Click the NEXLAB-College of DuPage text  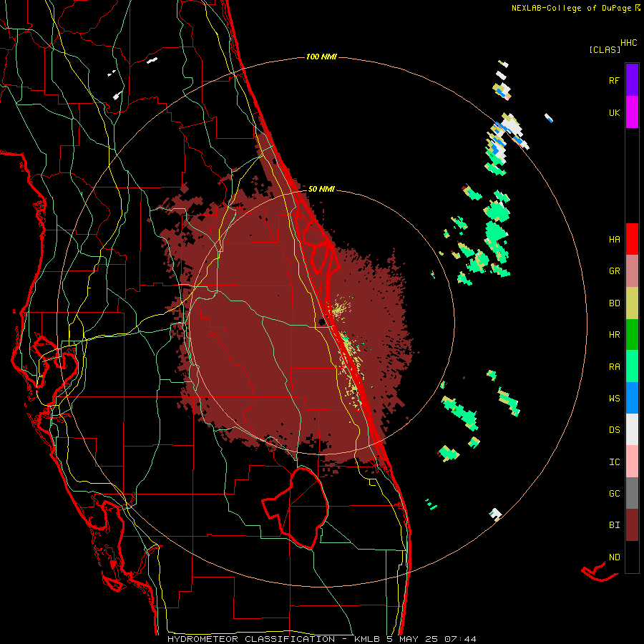(571, 8)
